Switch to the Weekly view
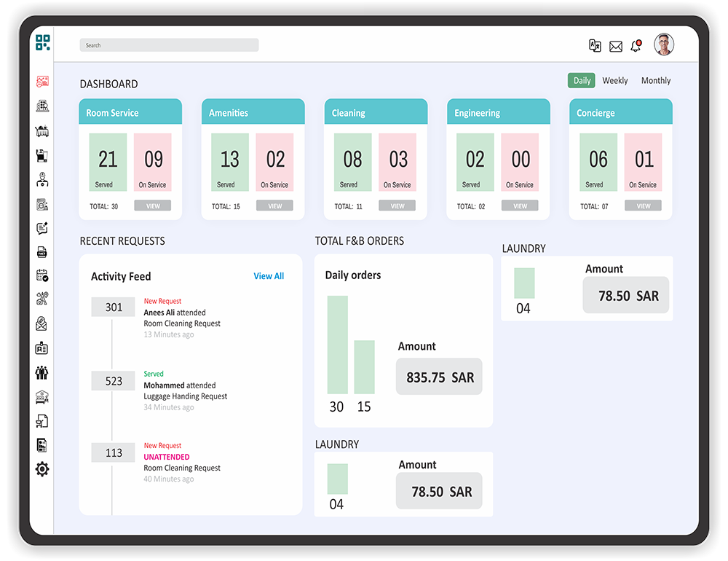The width and height of the screenshot is (728, 561). [615, 81]
